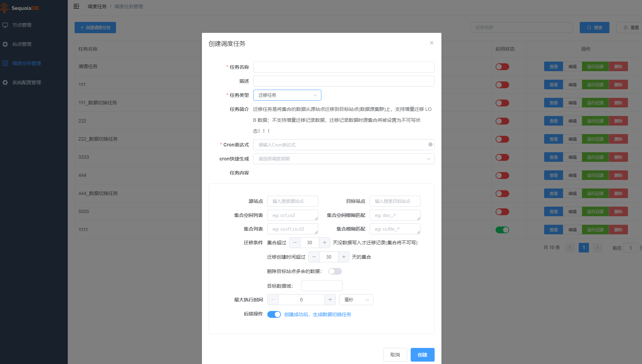The width and height of the screenshot is (642, 364).
Task: Click the Cron expression help question icon
Action: tap(430, 144)
